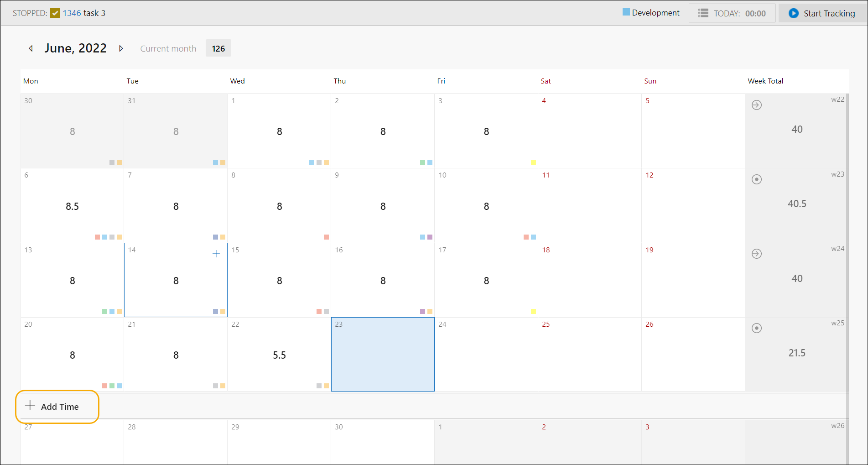Image resolution: width=868 pixels, height=465 pixels.
Task: Select June 6 cell with 8.5 hours
Action: coord(72,206)
